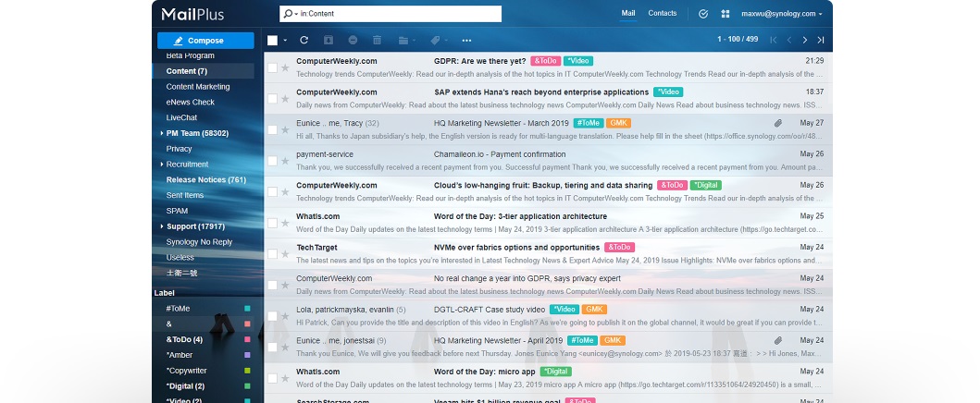Check the Cloud's low-hanging fruit email
Image resolution: width=980 pixels, height=403 pixels.
click(x=272, y=192)
